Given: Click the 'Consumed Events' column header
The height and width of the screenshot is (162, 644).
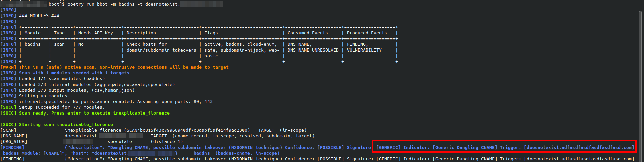Looking at the screenshot, I should click(x=308, y=33).
